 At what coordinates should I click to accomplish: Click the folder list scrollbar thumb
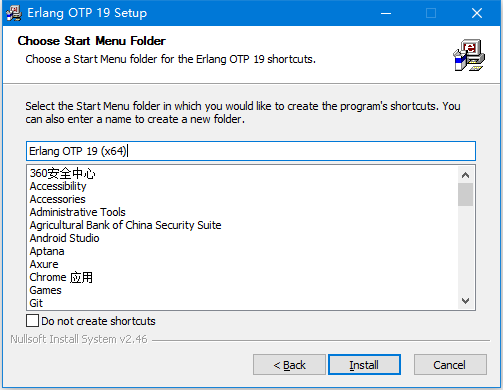(x=465, y=195)
